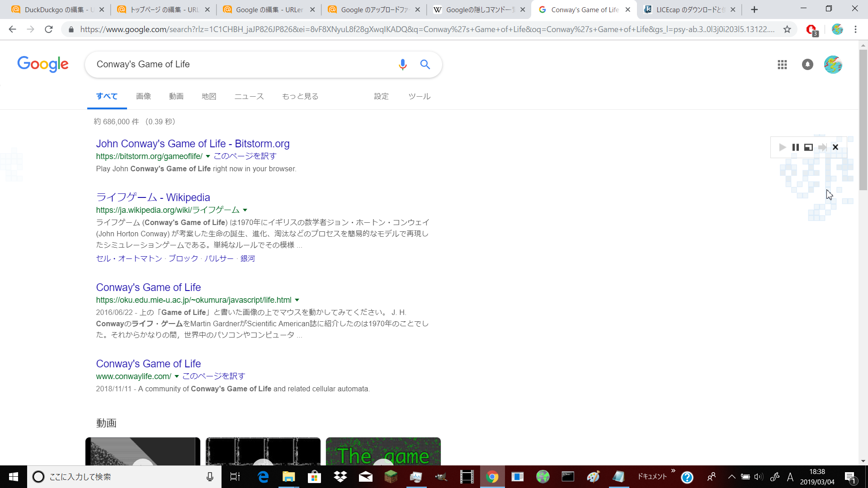Open the Windows action center
This screenshot has height=488, width=868.
click(x=850, y=477)
